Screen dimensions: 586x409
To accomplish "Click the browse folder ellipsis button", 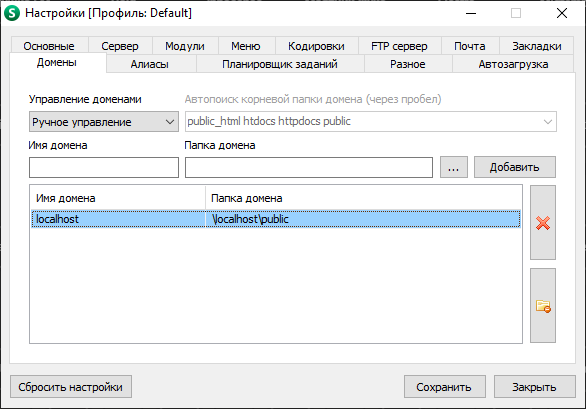I will click(x=453, y=167).
